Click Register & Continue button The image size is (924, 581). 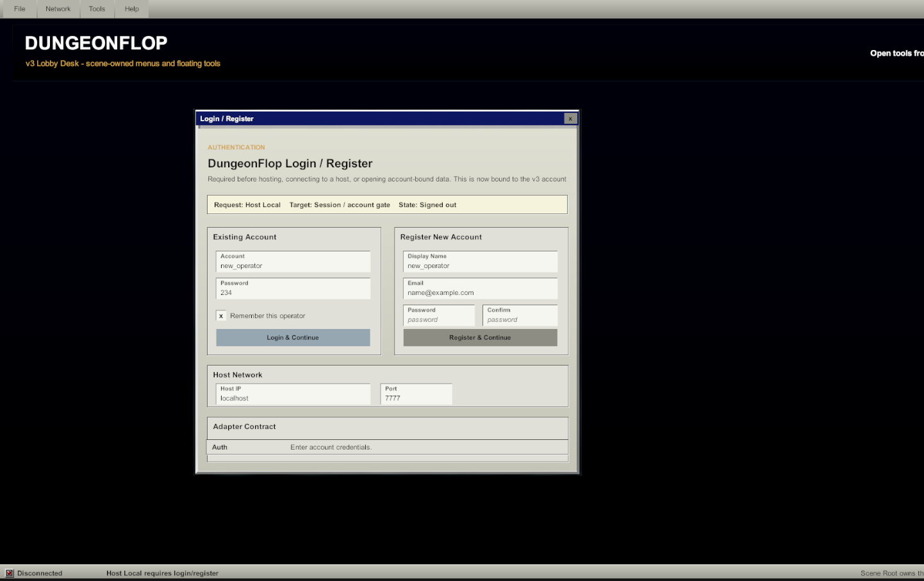(480, 338)
